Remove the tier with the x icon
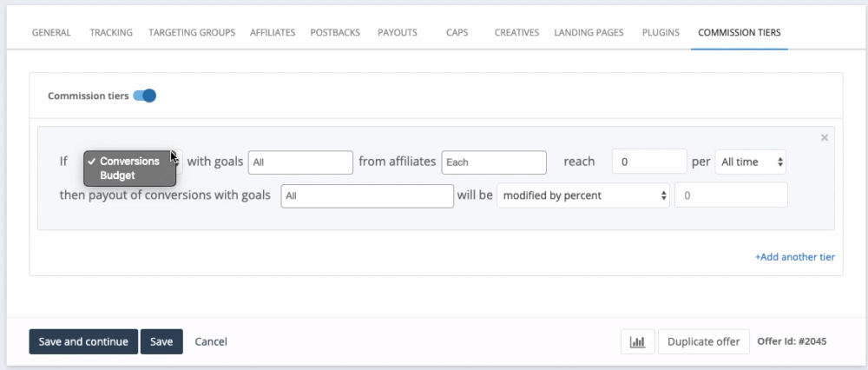 [825, 138]
